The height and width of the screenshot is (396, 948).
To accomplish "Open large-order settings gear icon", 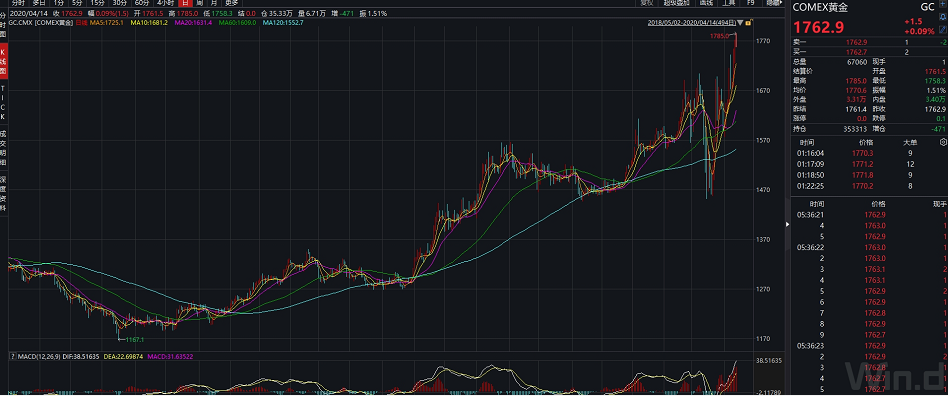I will [x=943, y=142].
